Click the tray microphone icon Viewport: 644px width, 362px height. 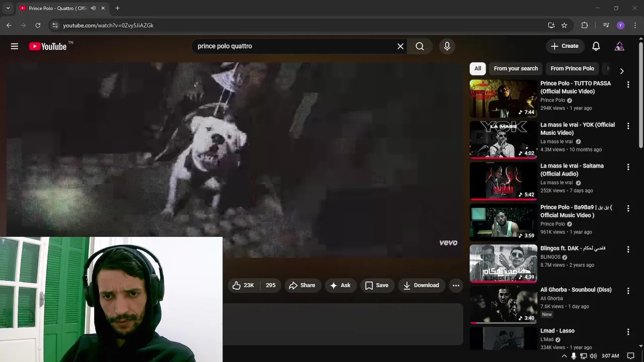[x=574, y=356]
